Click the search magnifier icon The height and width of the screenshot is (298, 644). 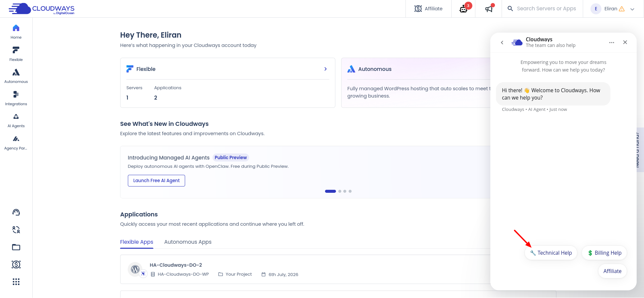coord(510,9)
